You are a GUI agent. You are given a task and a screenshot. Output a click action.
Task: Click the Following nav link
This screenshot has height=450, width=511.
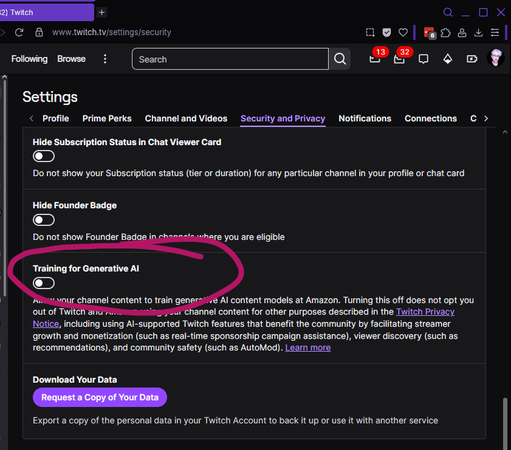pos(29,59)
